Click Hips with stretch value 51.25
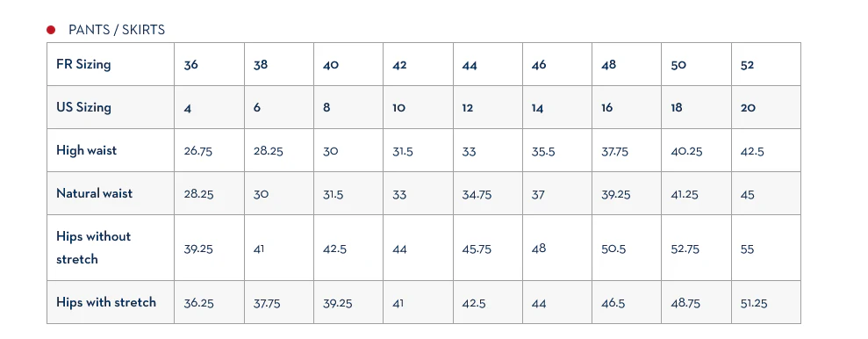This screenshot has height=339, width=868. (x=754, y=304)
